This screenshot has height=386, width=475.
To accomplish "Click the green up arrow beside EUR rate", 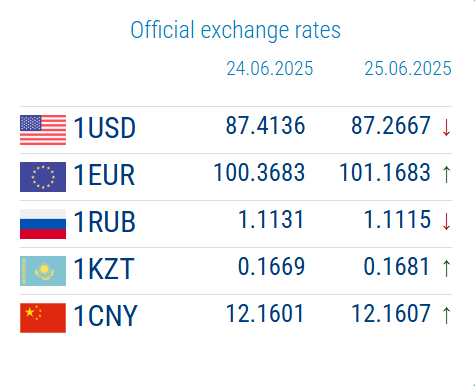I will point(446,174).
